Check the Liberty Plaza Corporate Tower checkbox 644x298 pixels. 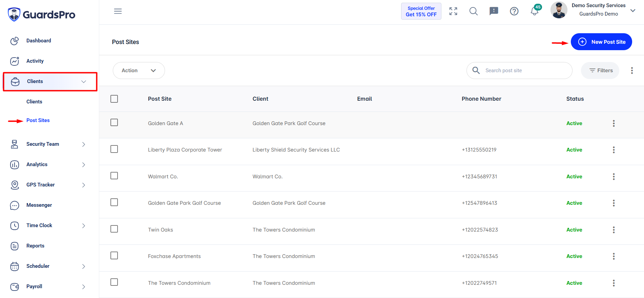tap(114, 149)
